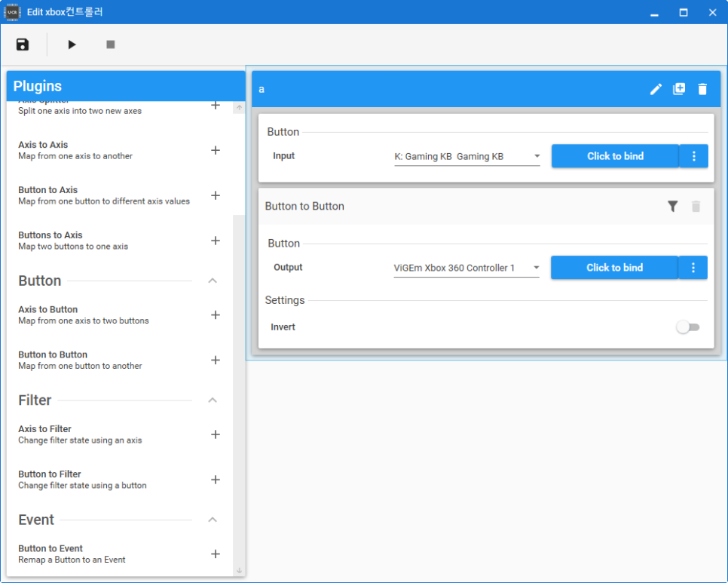Stop the profile with the square icon
728x583 pixels.
coord(111,44)
